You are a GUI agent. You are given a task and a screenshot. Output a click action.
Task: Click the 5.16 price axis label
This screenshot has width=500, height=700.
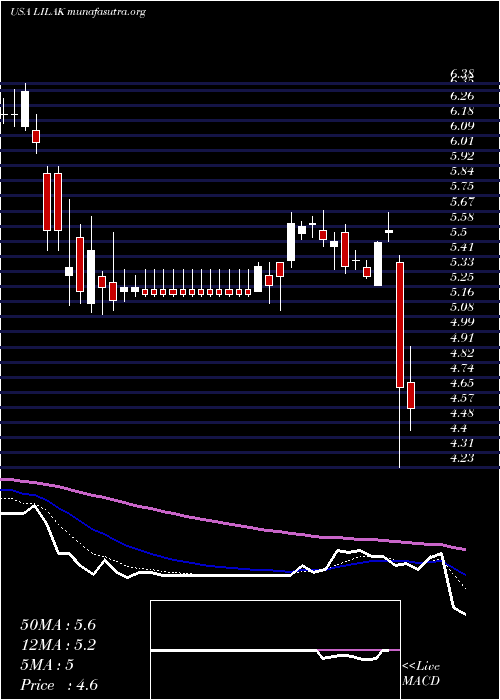click(462, 293)
